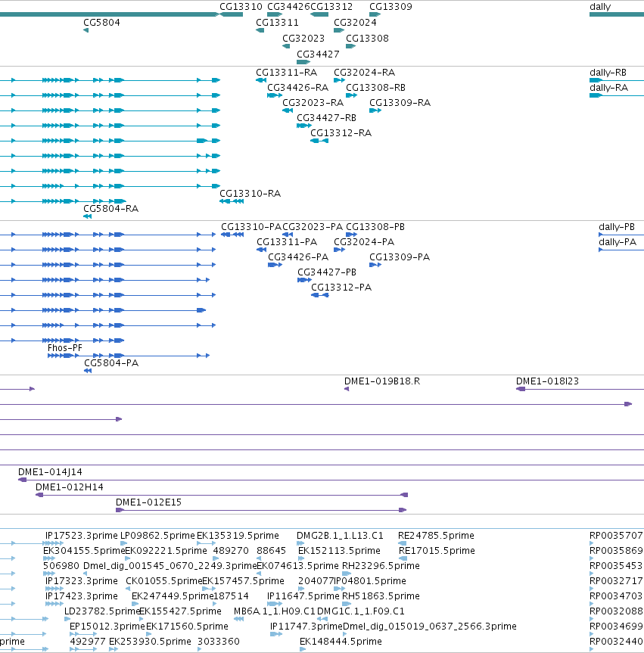Select the CK01055.5prime EST label
The width and height of the screenshot is (644, 653).
pyautogui.click(x=164, y=581)
